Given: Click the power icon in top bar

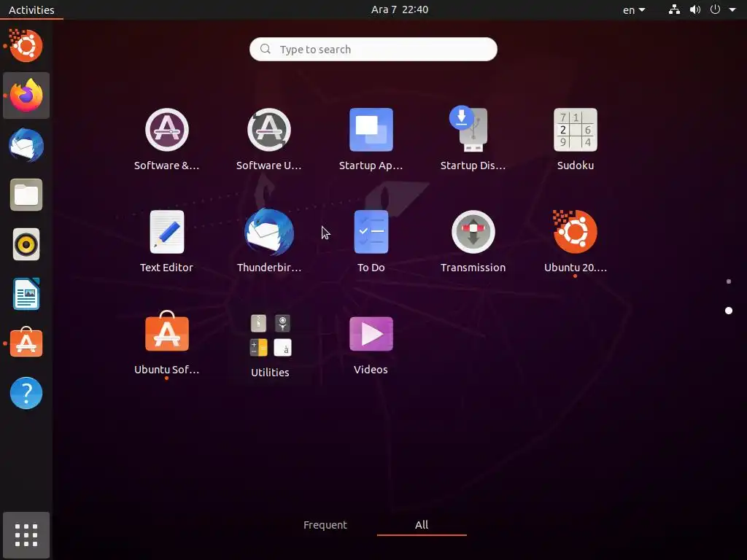Looking at the screenshot, I should [715, 9].
